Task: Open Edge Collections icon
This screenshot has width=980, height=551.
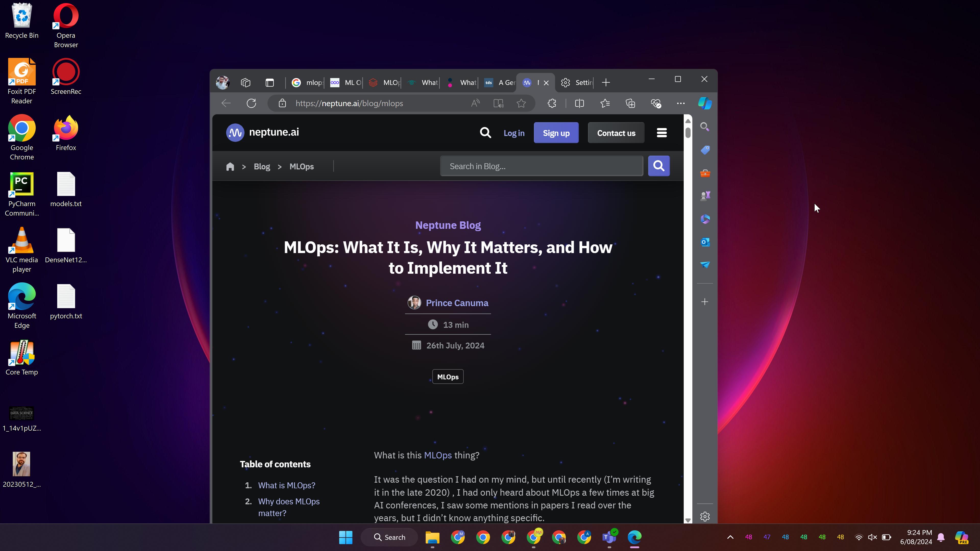Action: [x=630, y=103]
